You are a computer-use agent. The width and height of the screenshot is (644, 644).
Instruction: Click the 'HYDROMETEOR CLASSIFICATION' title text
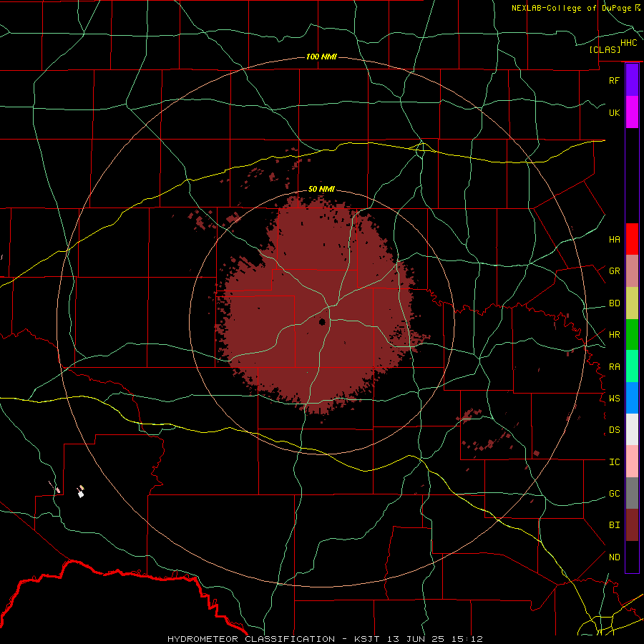[252, 639]
